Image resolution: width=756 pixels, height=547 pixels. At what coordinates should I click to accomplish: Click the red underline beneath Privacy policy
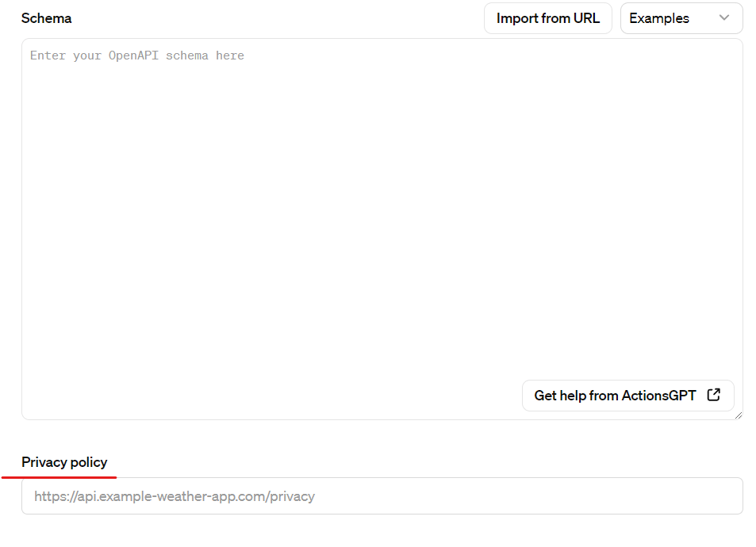click(x=59, y=477)
